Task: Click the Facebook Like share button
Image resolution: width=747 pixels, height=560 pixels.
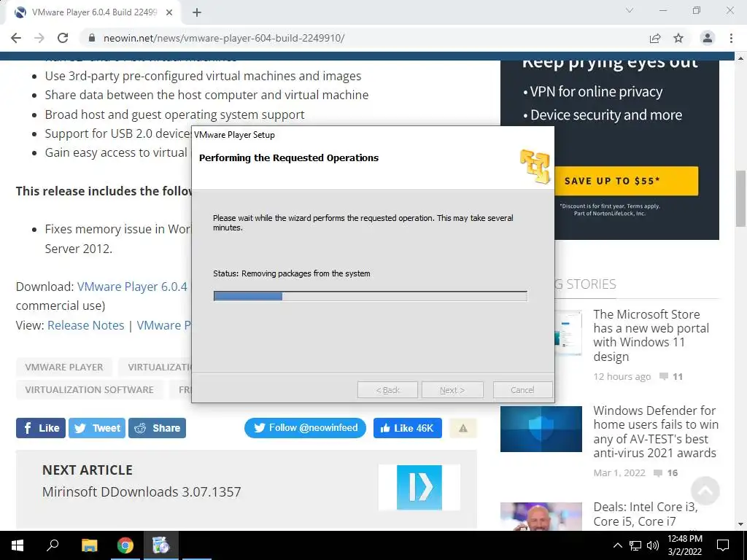Action: (x=41, y=428)
